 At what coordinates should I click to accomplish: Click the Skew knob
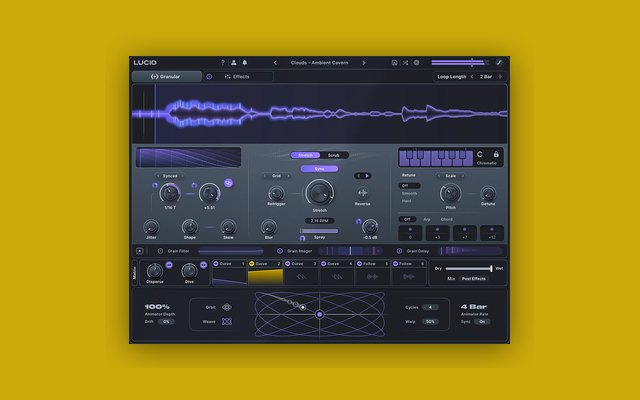(x=228, y=227)
